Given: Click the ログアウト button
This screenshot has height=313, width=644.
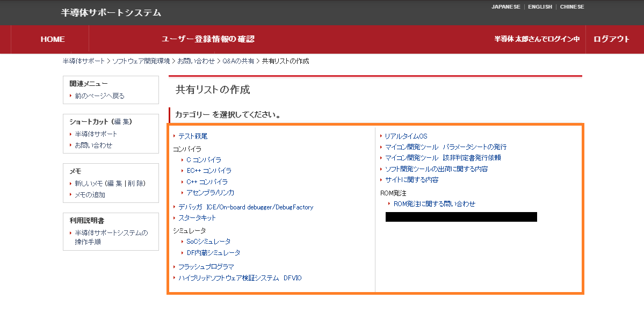Looking at the screenshot, I should [x=611, y=39].
